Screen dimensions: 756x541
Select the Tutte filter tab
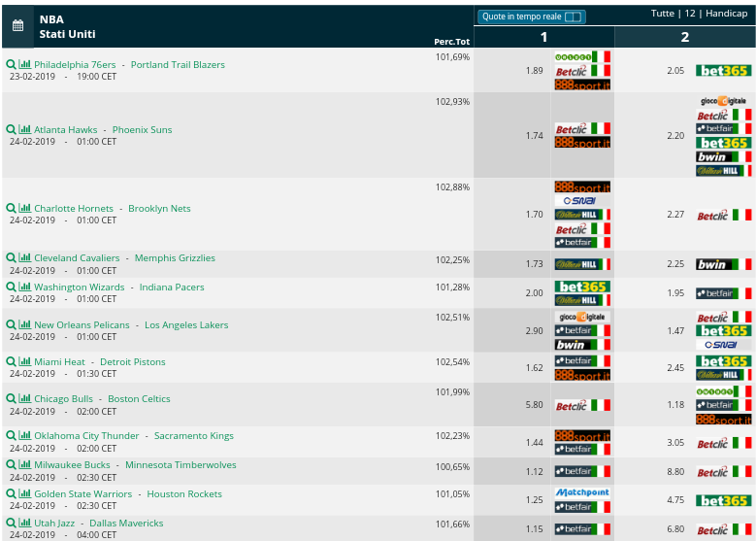coord(663,14)
